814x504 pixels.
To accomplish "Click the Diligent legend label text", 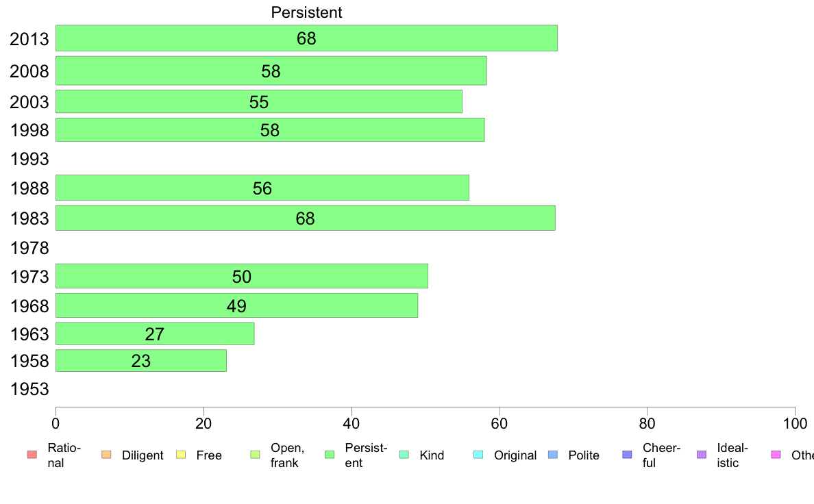I will (143, 455).
